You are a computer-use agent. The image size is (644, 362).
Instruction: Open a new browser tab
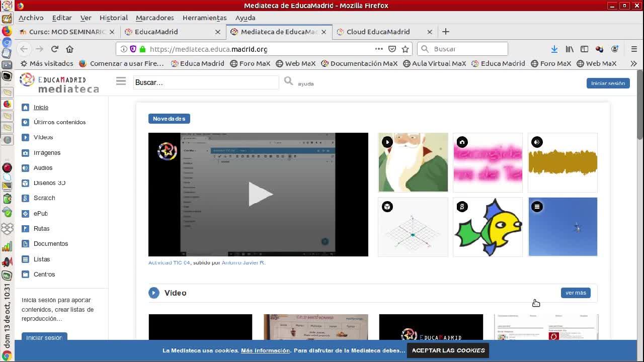click(x=445, y=32)
